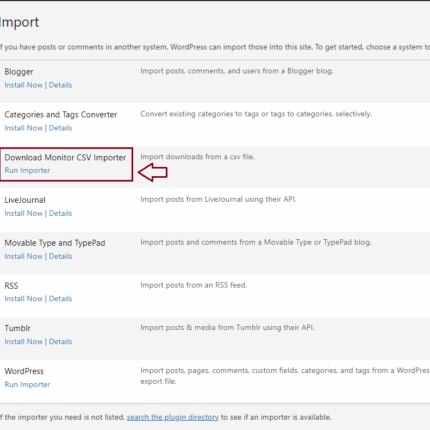Viewport: 430px width, 430px height.
Task: Open Details for the Blogger importer
Action: 60,85
